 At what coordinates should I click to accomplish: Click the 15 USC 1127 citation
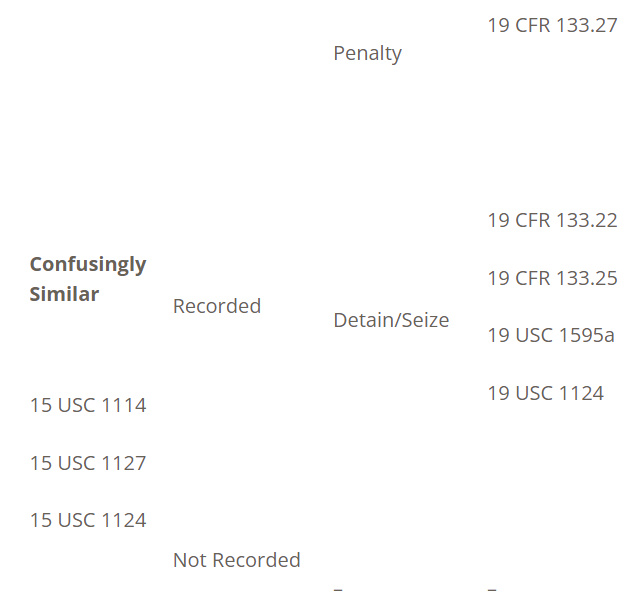(88, 463)
